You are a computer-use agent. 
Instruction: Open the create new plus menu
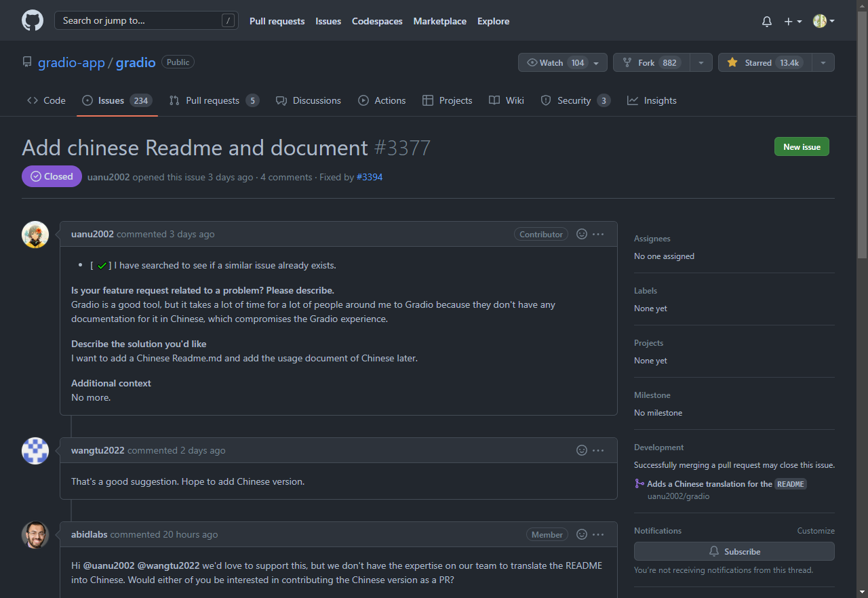coord(793,22)
